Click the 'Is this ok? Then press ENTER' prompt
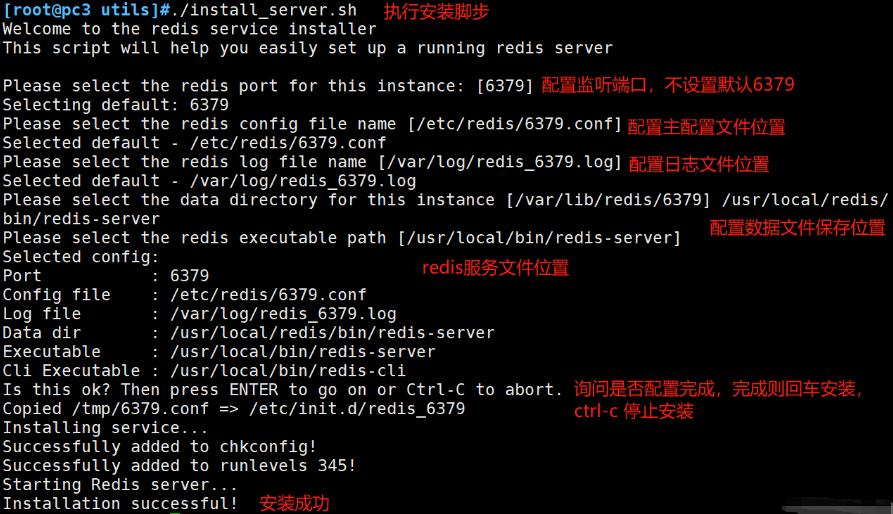 pyautogui.click(x=283, y=390)
